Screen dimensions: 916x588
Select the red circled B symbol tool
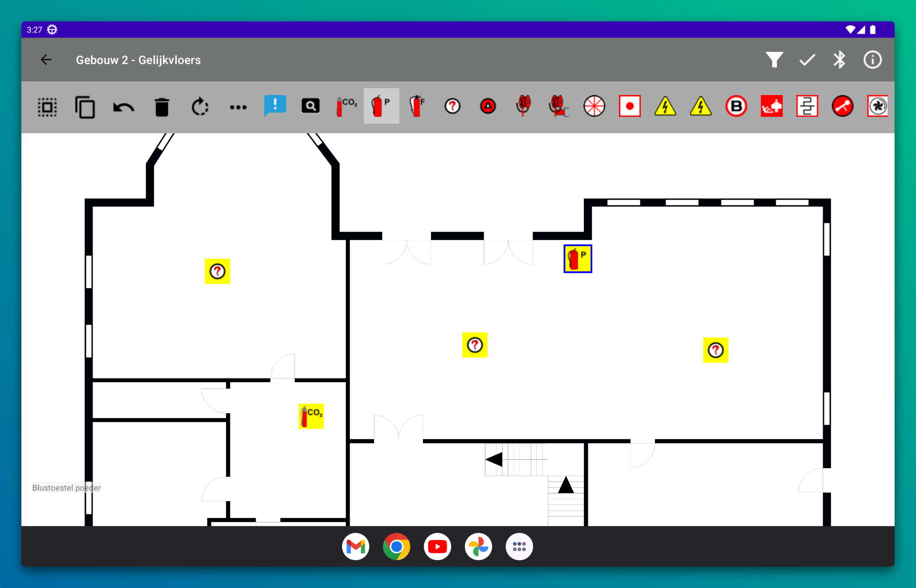pyautogui.click(x=736, y=106)
